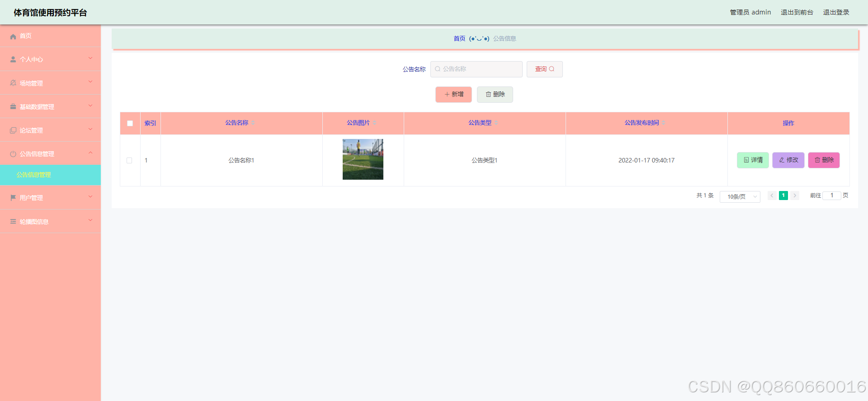Expand the 基础数据管理 menu chevron
This screenshot has width=868, height=401.
click(90, 105)
